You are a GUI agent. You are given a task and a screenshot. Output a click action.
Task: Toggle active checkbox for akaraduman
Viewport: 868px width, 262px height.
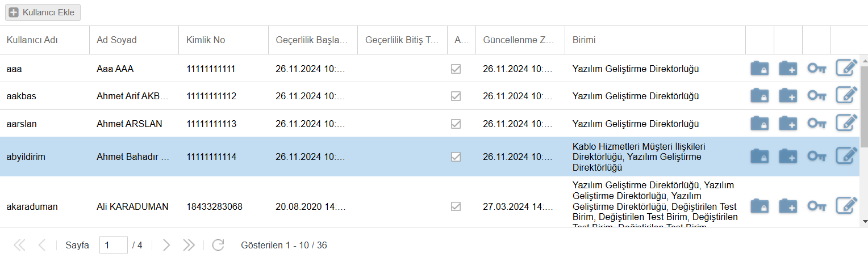coord(456,206)
